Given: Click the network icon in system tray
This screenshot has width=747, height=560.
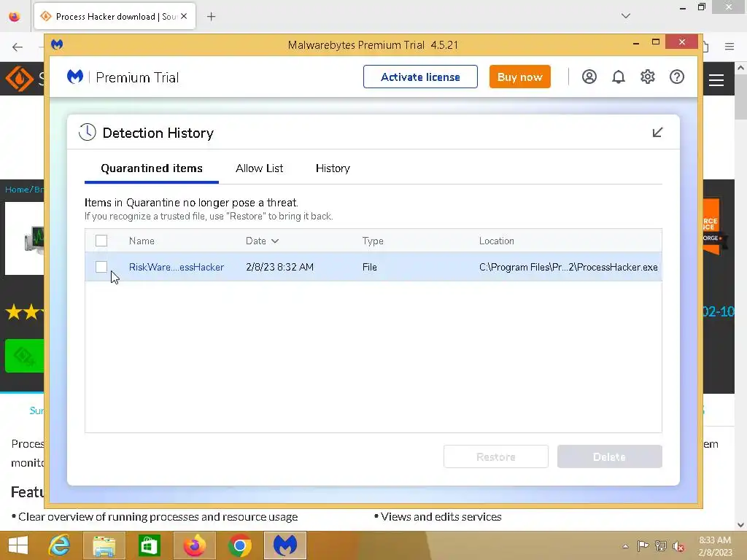Looking at the screenshot, I should coord(661,545).
